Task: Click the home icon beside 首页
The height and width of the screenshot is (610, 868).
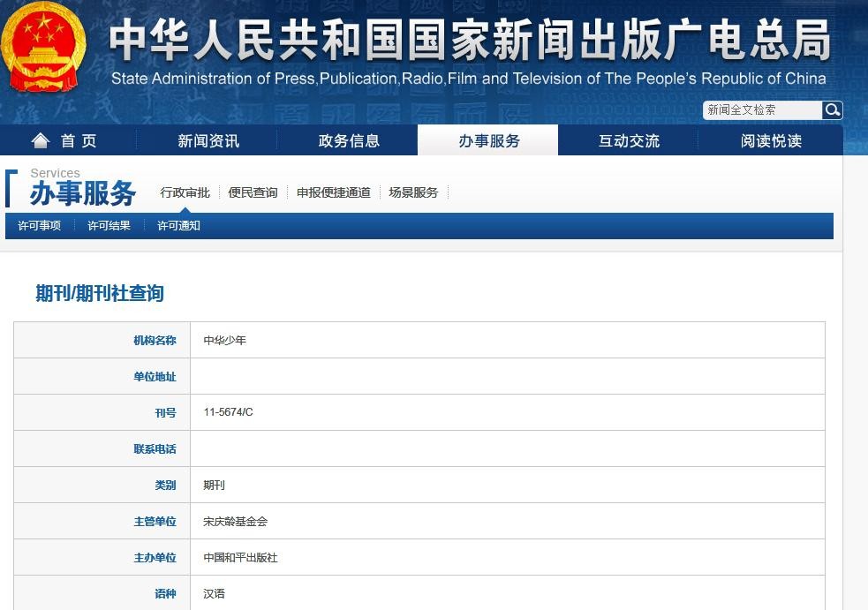Action: (41, 140)
